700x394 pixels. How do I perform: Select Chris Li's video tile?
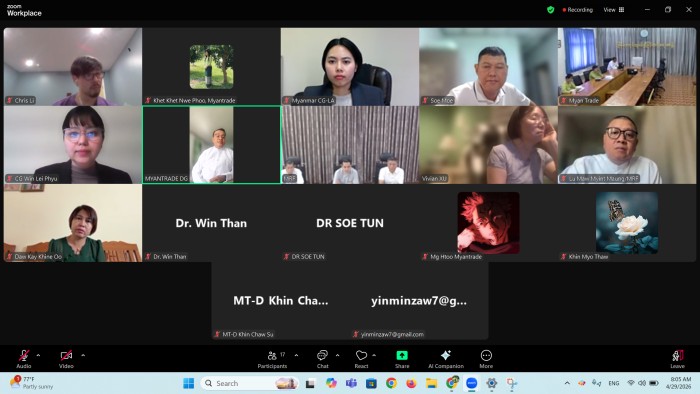click(73, 66)
